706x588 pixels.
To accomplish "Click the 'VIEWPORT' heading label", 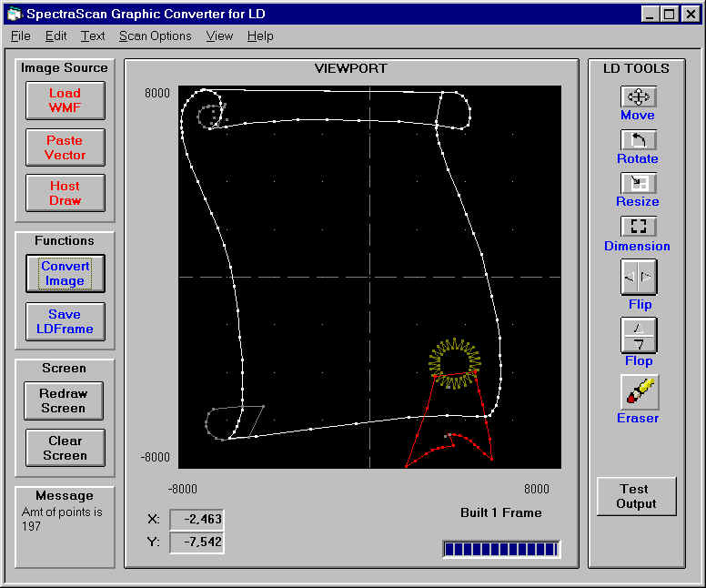I will (x=351, y=68).
